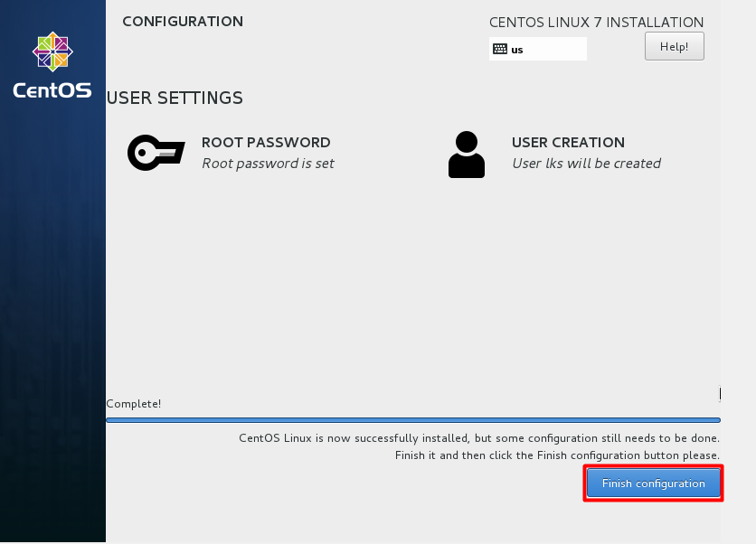
Task: Click the user silhouette icon
Action: click(x=467, y=155)
